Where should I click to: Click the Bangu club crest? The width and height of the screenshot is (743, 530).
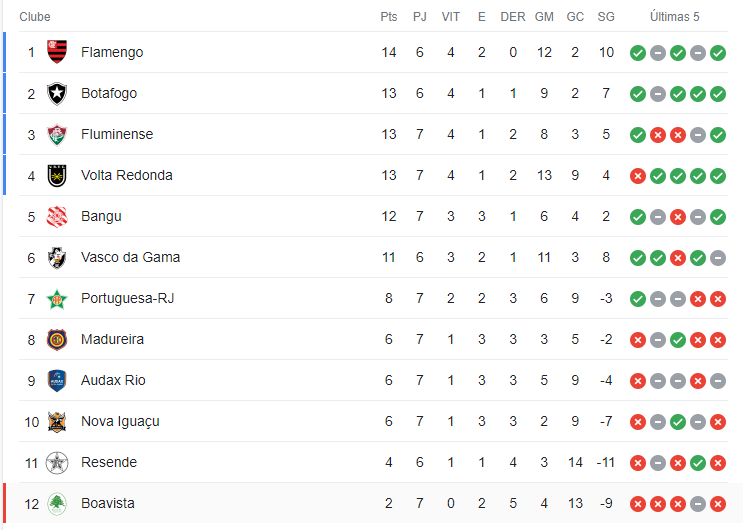tap(57, 217)
